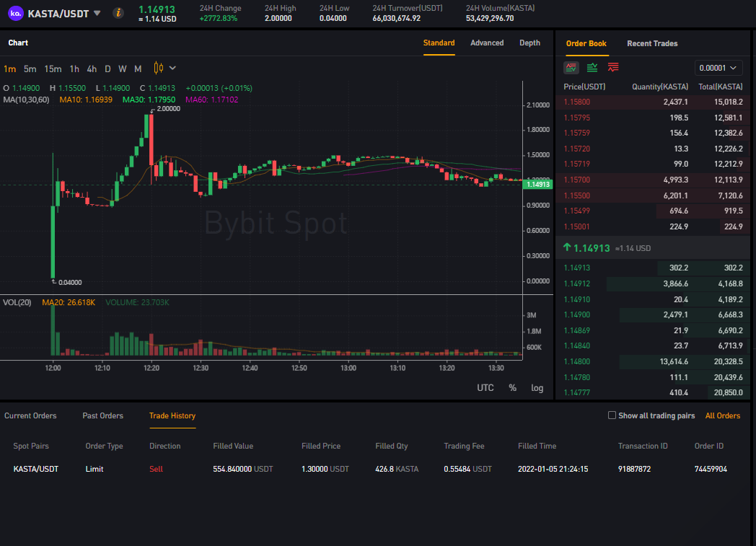Click bid price 1.14777 in order book
756x546 pixels.
(x=576, y=393)
